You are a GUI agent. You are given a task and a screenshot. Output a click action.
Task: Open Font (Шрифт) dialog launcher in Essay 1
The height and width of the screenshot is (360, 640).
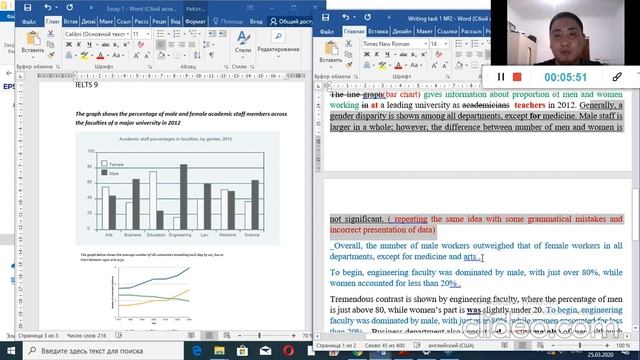click(150, 67)
